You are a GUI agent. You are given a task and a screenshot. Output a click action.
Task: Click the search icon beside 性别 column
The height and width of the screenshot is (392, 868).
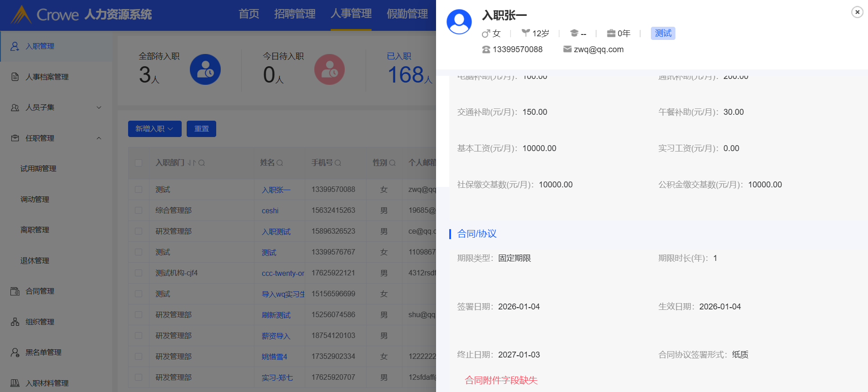pos(392,163)
